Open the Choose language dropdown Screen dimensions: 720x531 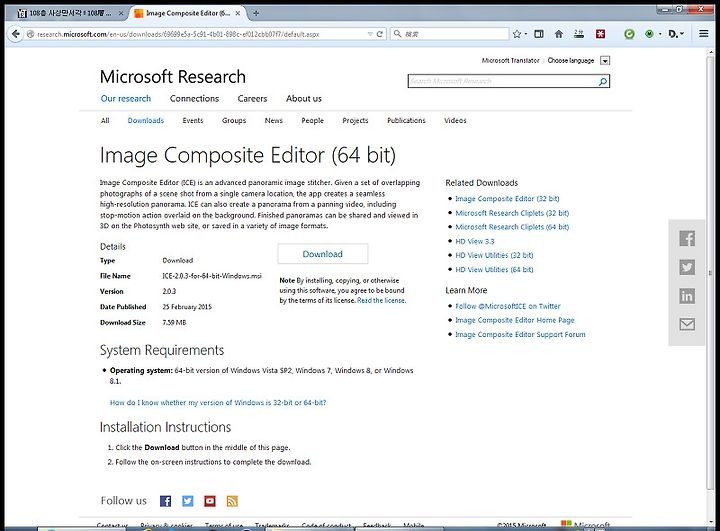coord(605,61)
